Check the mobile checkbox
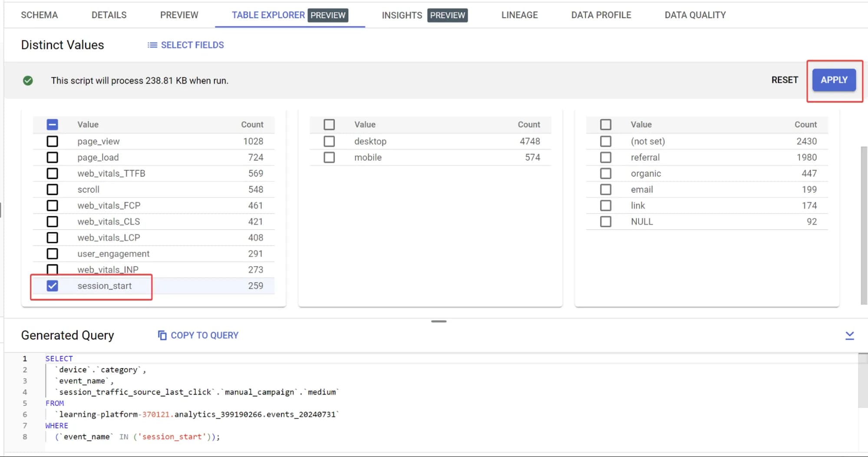868x457 pixels. [x=329, y=158]
